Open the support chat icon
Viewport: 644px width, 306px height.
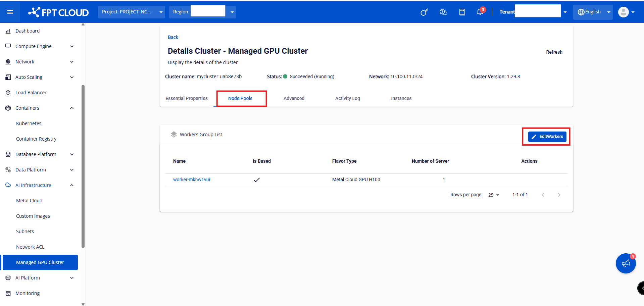443,12
